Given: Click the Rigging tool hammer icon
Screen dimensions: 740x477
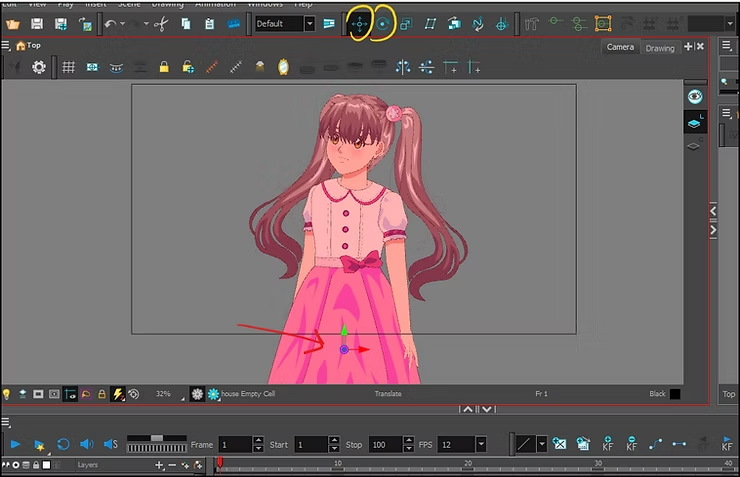Looking at the screenshot, I should tap(532, 24).
